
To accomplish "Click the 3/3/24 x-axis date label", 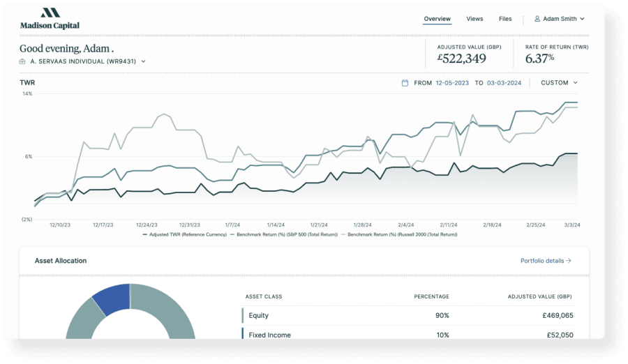I will (x=572, y=225).
